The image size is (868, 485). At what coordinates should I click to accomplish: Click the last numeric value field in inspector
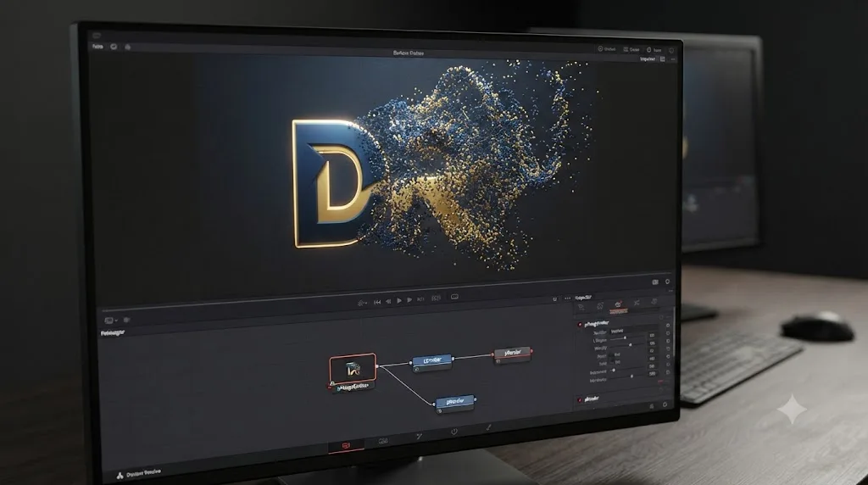652,374
